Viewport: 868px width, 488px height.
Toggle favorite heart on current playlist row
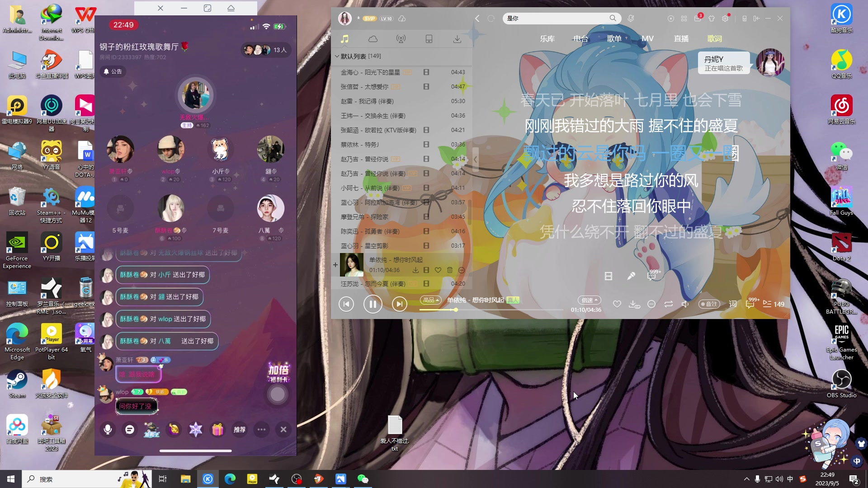[438, 270]
